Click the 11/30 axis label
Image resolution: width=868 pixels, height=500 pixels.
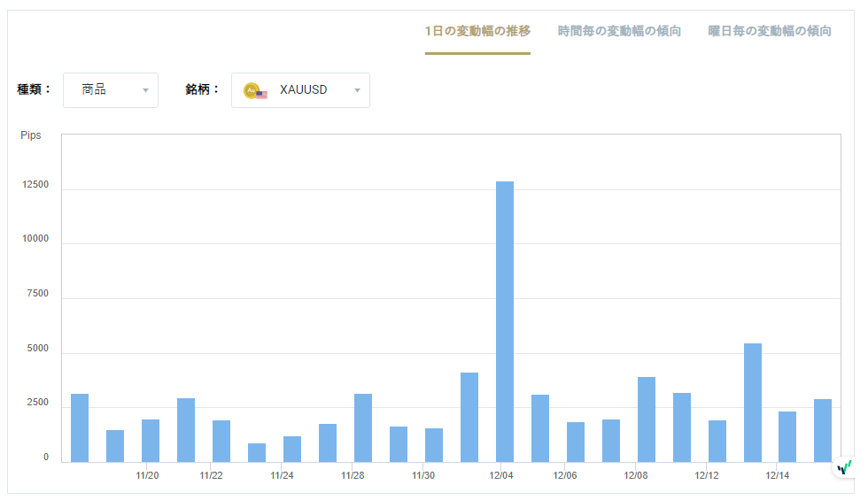tap(423, 476)
